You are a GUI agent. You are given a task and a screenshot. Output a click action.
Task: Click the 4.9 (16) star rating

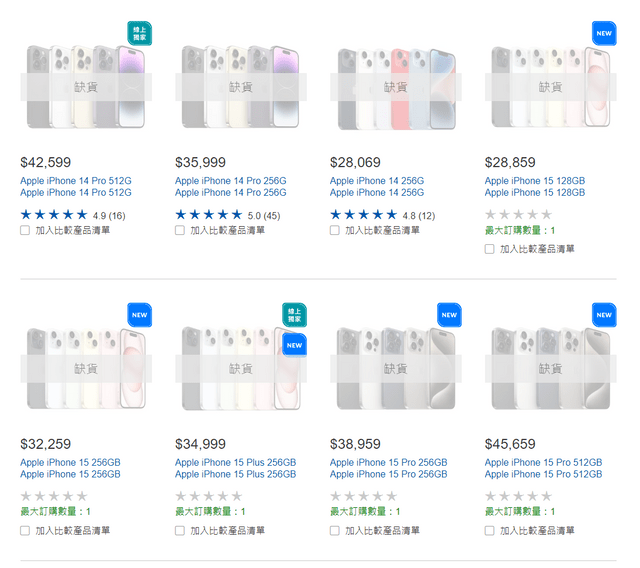(x=73, y=215)
